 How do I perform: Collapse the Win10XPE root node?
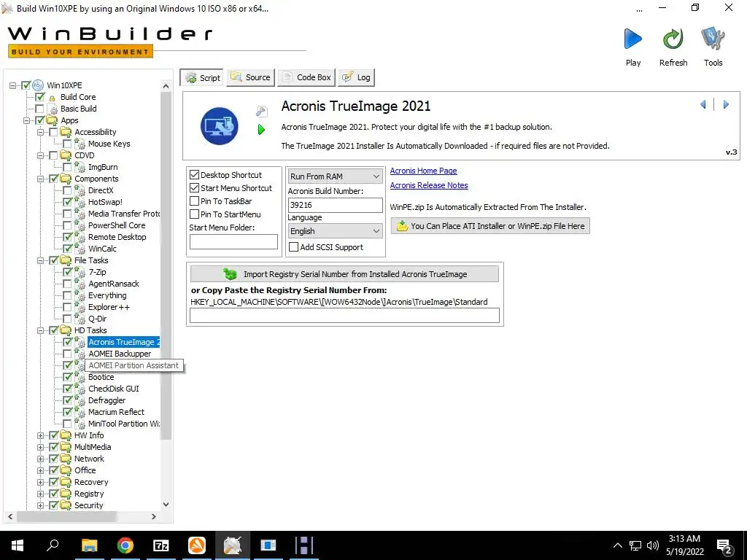12,86
